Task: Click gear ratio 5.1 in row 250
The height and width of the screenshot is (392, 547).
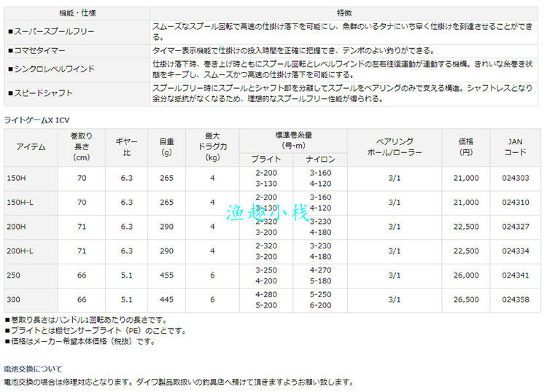Action: 127,275
